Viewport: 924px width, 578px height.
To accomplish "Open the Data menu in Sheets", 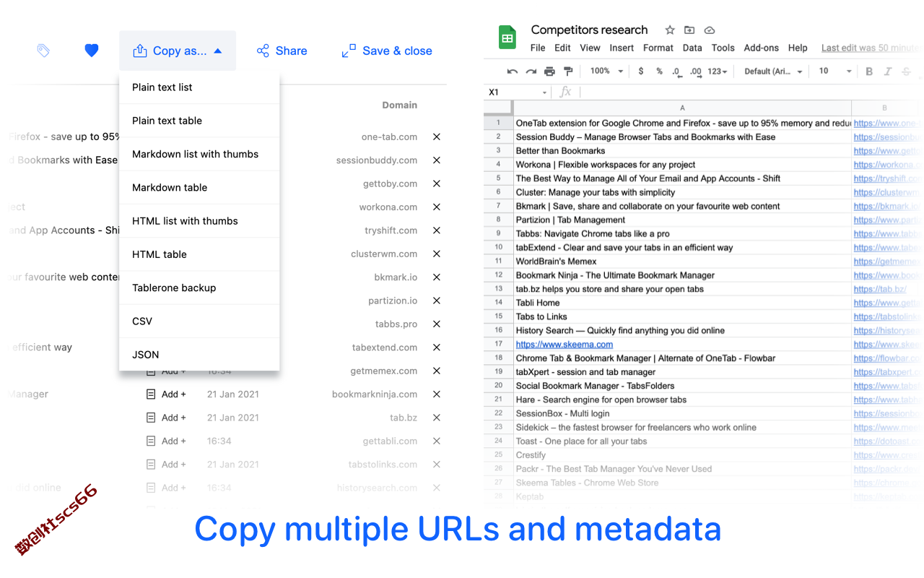I will point(692,48).
